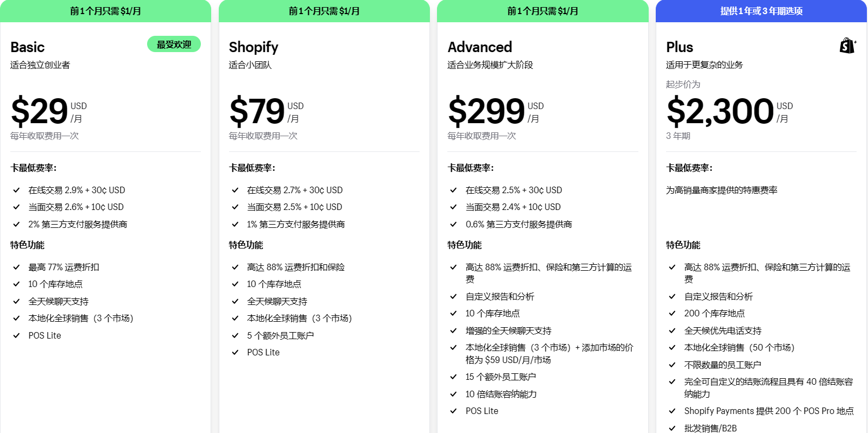Select the Plus plan title
The height and width of the screenshot is (433, 868).
click(x=680, y=47)
